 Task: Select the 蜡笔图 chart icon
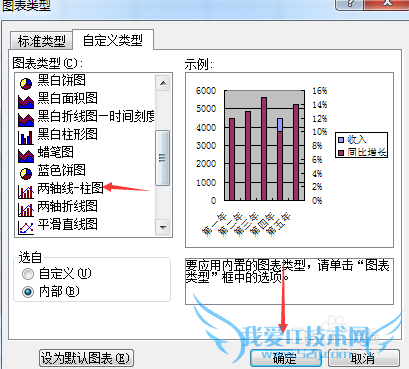tap(26, 155)
